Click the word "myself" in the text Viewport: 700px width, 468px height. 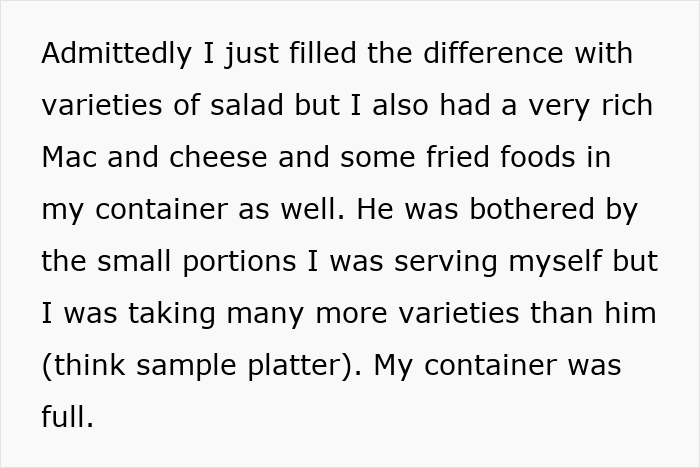point(555,262)
